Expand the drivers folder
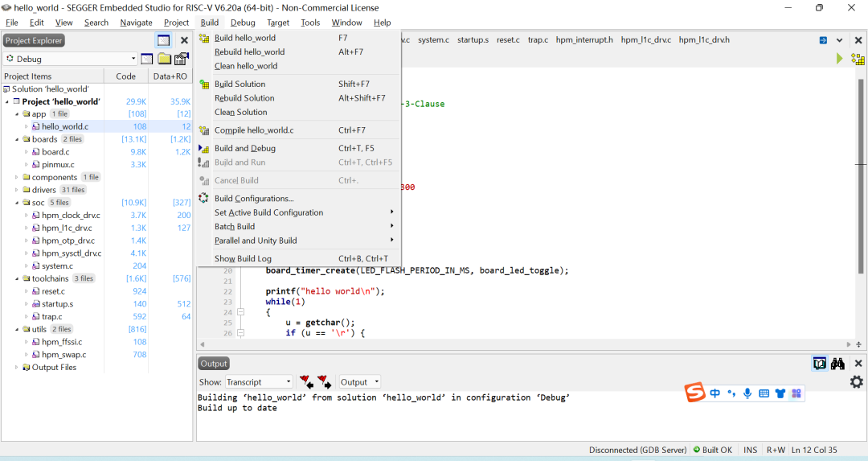This screenshot has width=868, height=461. pos(17,190)
